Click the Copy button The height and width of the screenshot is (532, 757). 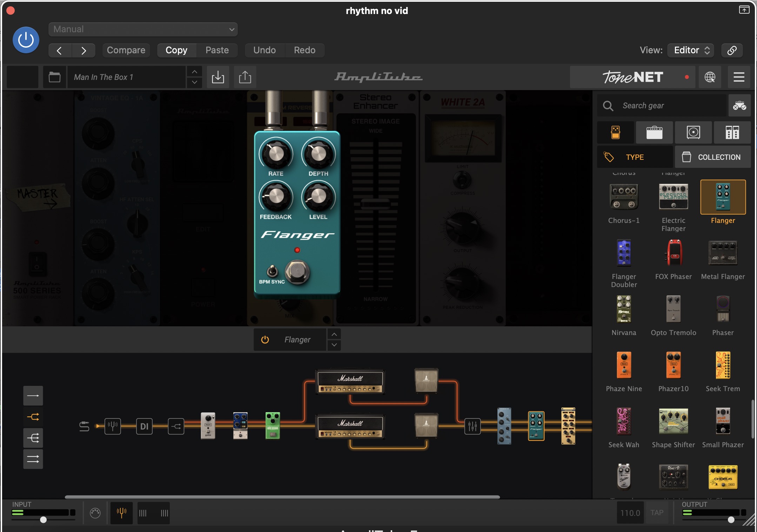pos(176,50)
